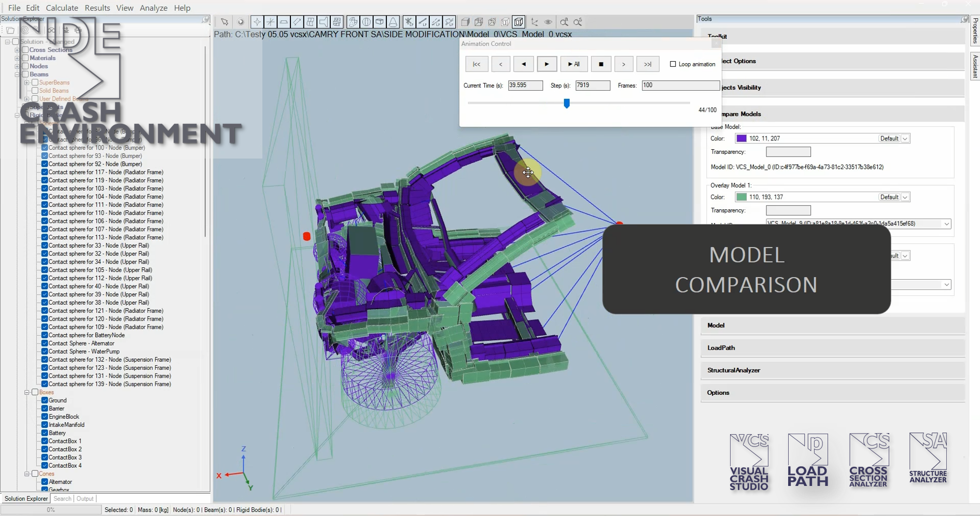Screen dimensions: 980x516
Task: Switch to wireframe cube view mode
Action: pyautogui.click(x=479, y=22)
